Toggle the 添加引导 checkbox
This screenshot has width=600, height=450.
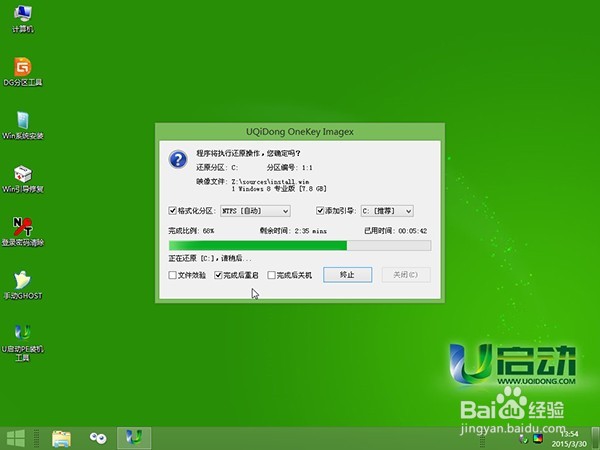pos(320,210)
